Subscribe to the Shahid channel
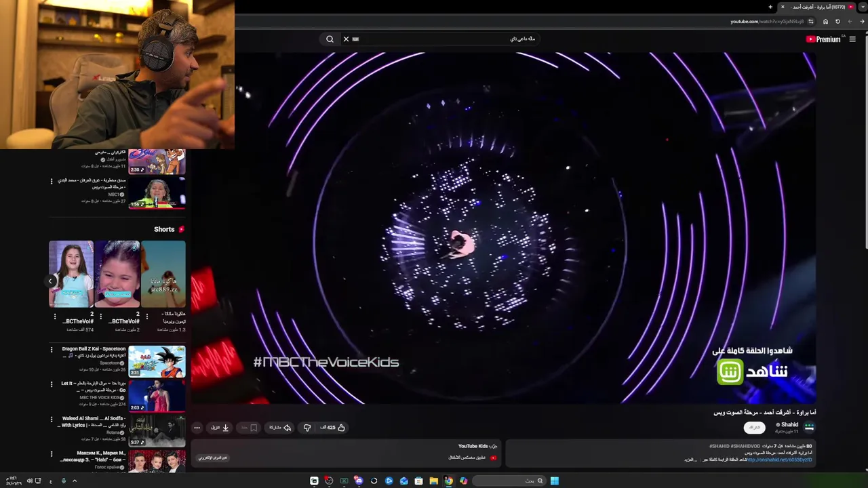 coord(754,428)
